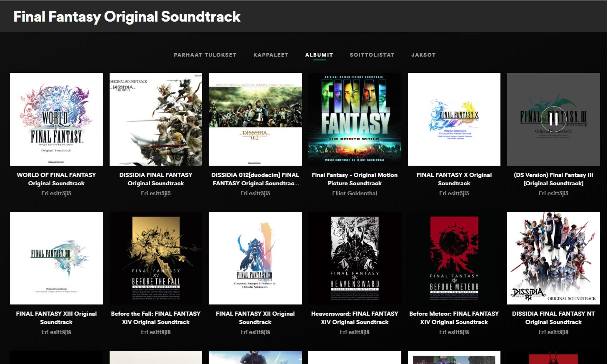Viewport: 607px width, 364px height.
Task: Click Before Meteor: FINAL FANTASY XIV title
Action: [x=454, y=318]
